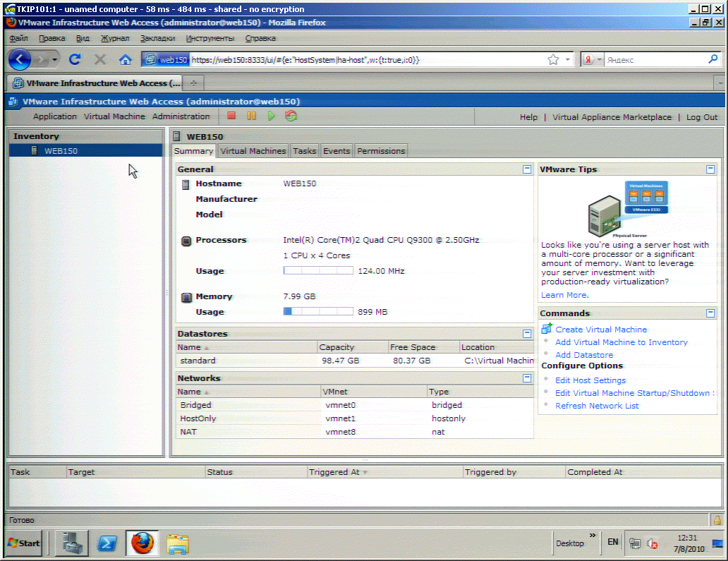Click the WEB150 host icon in Inventory

coord(34,150)
